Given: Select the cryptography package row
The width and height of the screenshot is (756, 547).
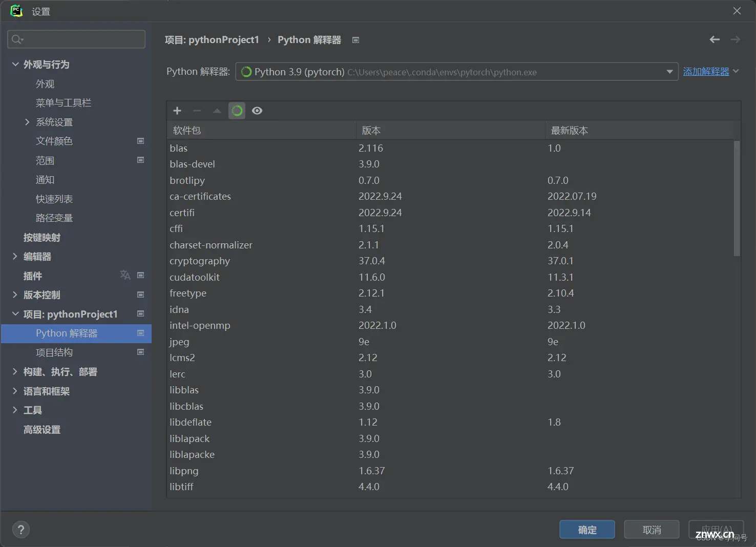Looking at the screenshot, I should coord(451,261).
